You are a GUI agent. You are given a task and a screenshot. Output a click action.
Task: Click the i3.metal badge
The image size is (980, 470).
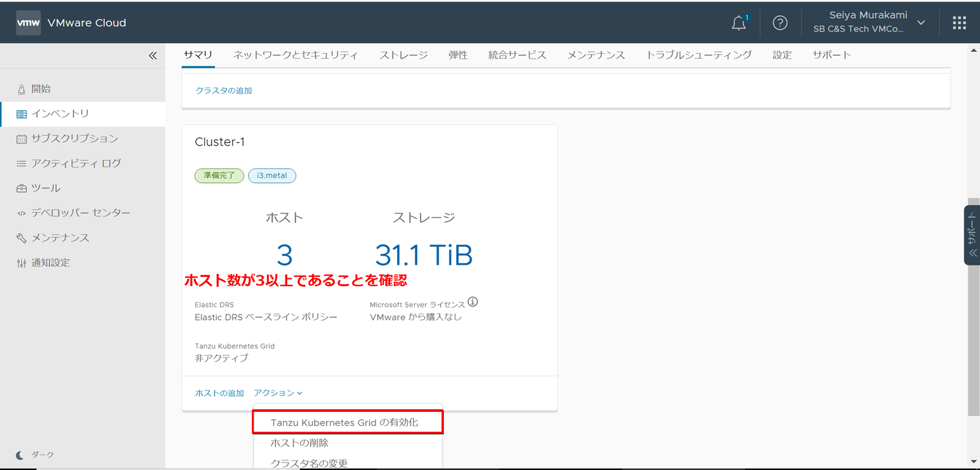click(272, 176)
